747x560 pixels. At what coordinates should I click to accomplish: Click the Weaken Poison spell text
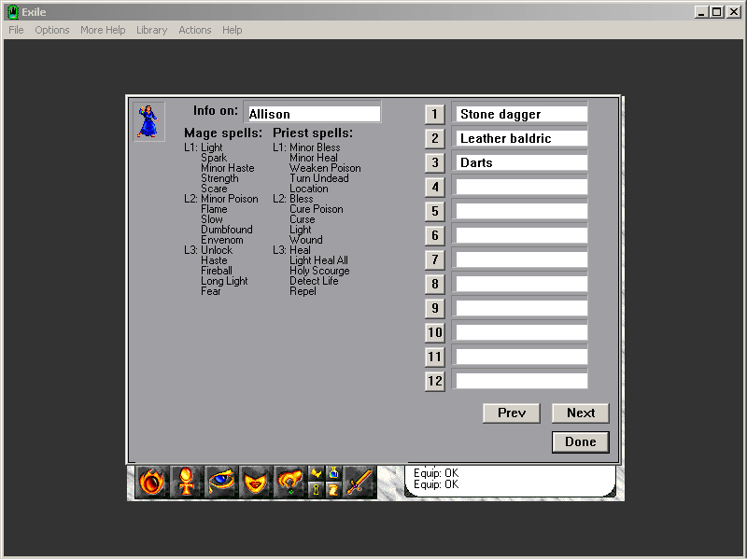tap(325, 168)
